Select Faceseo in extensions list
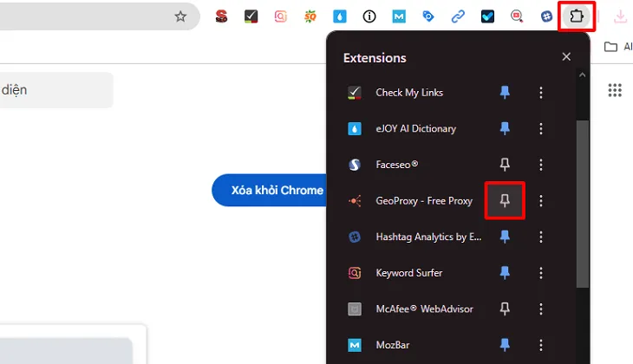 point(397,165)
